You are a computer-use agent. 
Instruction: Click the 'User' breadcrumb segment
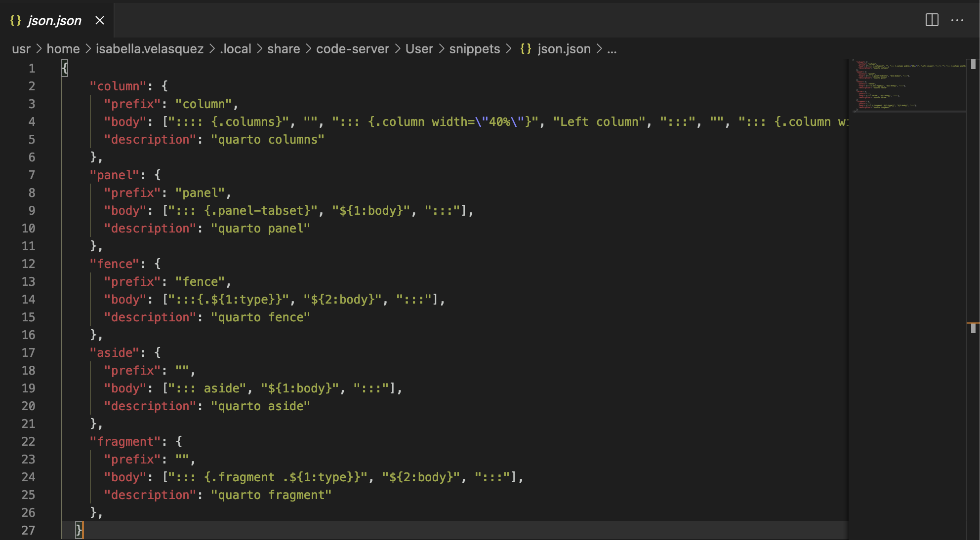[x=419, y=49]
